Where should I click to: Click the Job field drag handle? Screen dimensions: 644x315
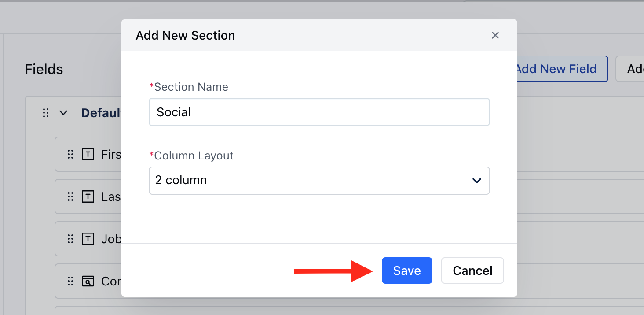70,239
